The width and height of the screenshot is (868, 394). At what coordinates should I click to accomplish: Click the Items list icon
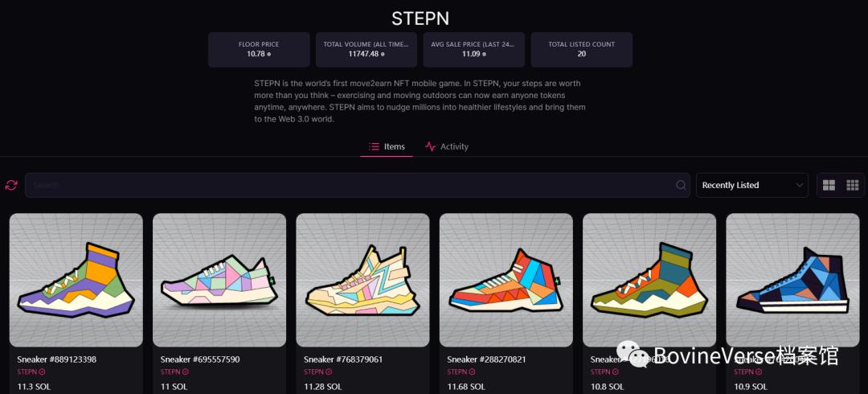(374, 147)
